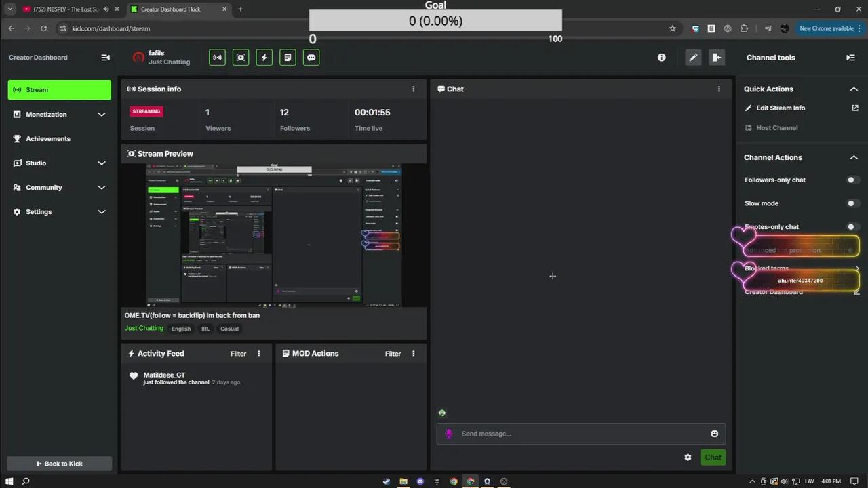
Task: Click the Edit Stream Info action
Action: click(x=781, y=108)
